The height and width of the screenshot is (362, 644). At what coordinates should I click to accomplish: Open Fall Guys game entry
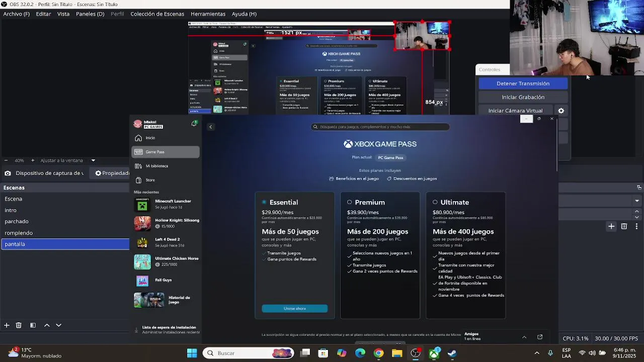(166, 281)
